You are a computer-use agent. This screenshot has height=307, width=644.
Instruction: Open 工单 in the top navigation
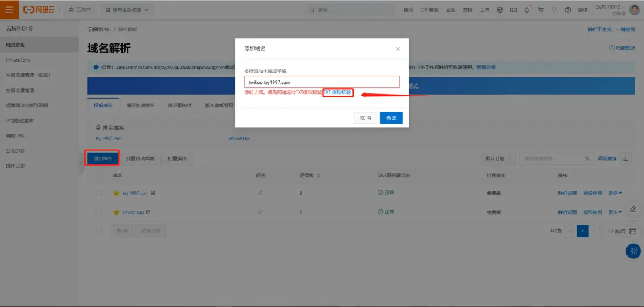484,10
